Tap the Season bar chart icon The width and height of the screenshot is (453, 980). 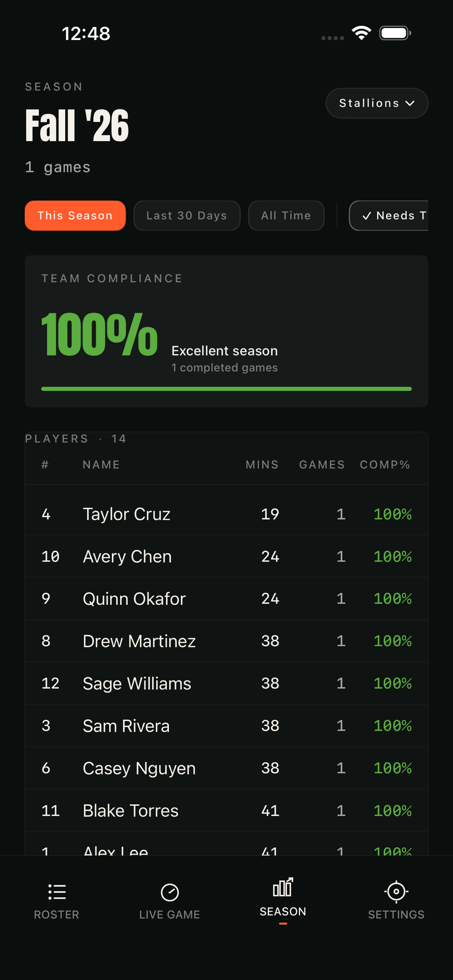click(x=283, y=887)
